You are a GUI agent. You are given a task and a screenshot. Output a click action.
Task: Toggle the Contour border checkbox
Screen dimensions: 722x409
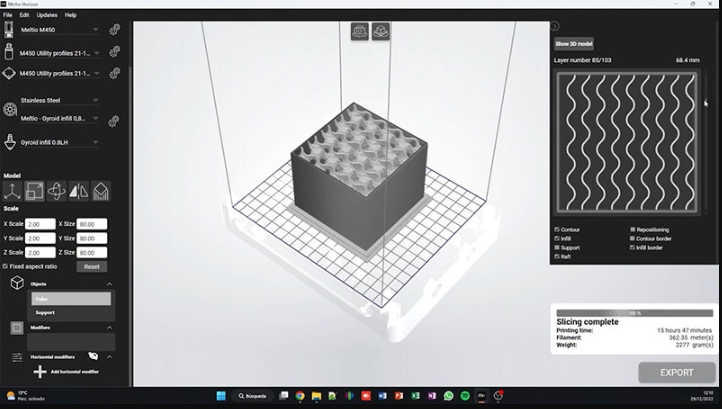tap(633, 239)
